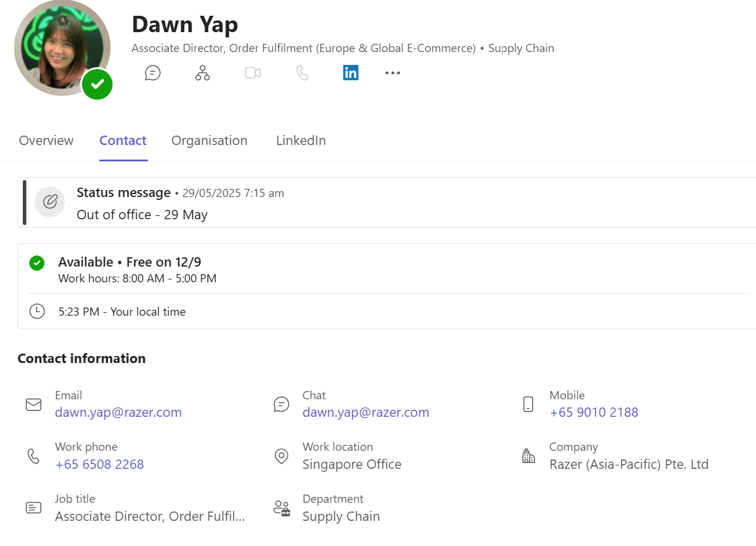Click the Department field label

point(333,499)
